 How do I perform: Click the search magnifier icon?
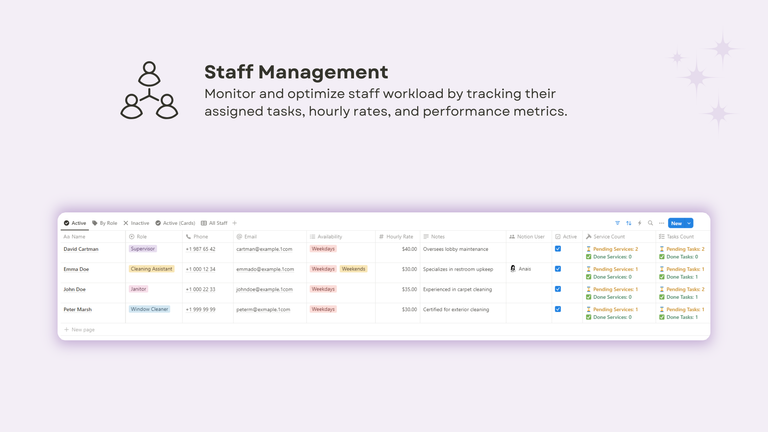pyautogui.click(x=650, y=223)
